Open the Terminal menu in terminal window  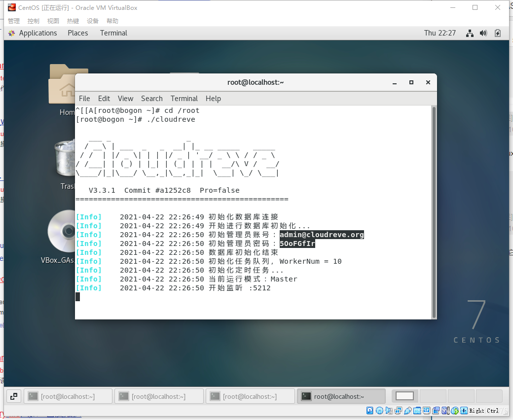coord(184,99)
